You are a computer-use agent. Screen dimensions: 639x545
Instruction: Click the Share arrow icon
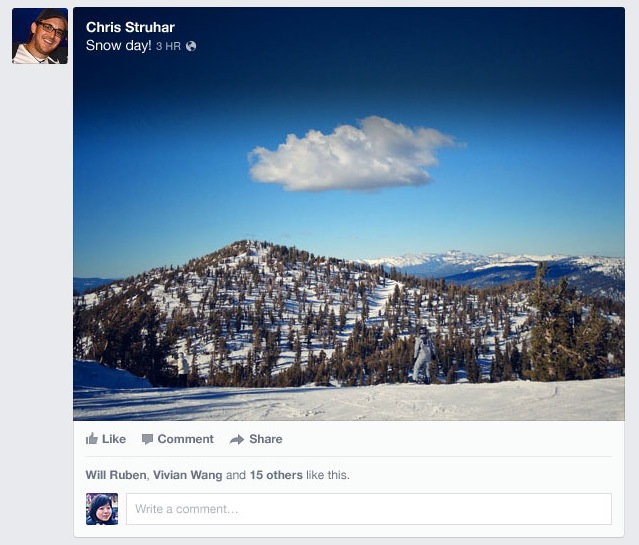(237, 439)
